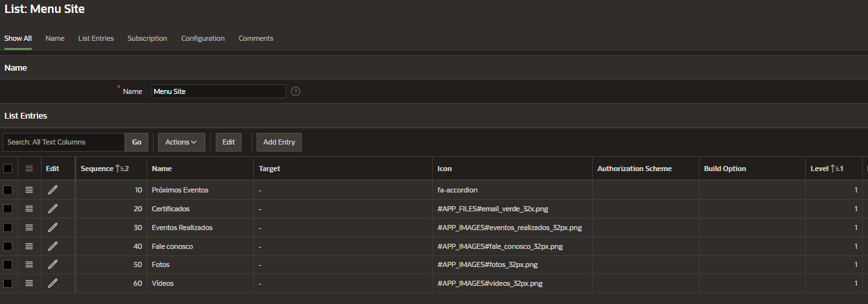868x304 pixels.
Task: Click the pencil edit icon for Próximos Eventos
Action: tap(52, 190)
